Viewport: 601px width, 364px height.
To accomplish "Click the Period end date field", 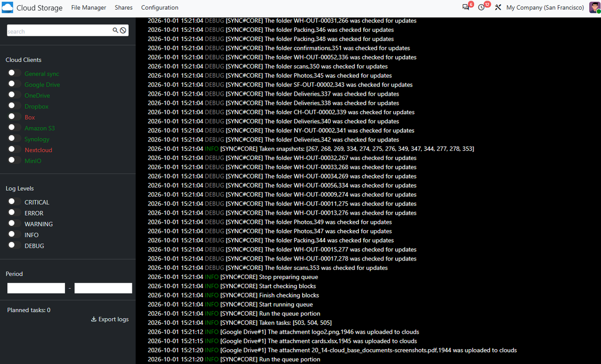I will point(103,288).
